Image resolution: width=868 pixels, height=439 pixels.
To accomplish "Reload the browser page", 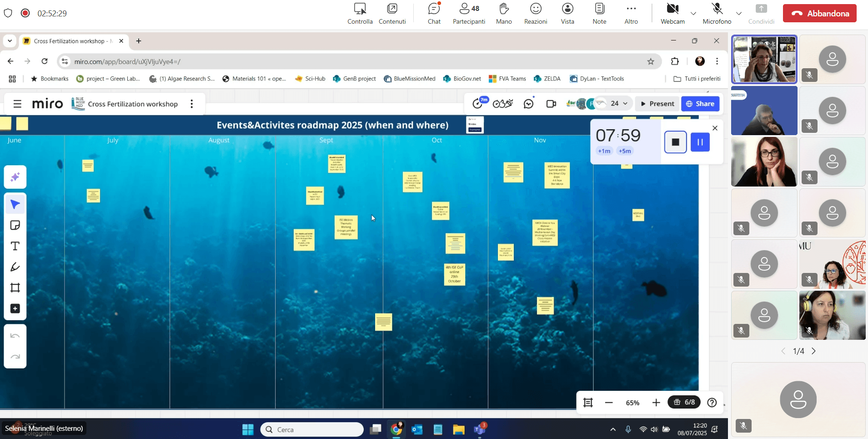I will [x=45, y=61].
